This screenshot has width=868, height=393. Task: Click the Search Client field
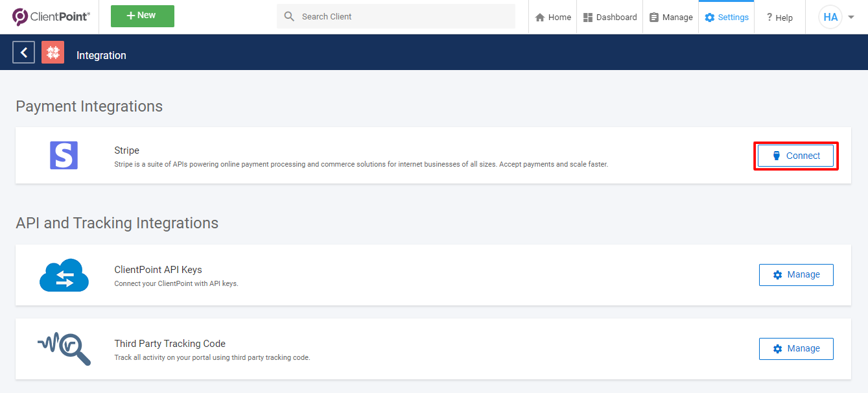point(396,16)
